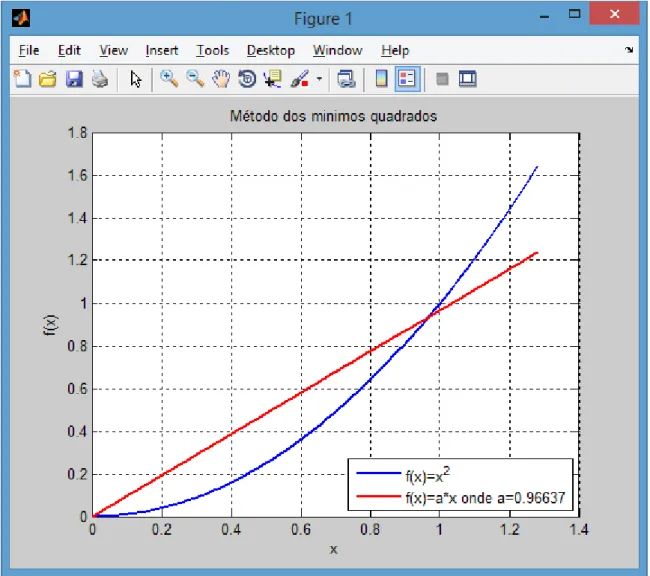Select the Edit Plot arrow tool

click(136, 79)
